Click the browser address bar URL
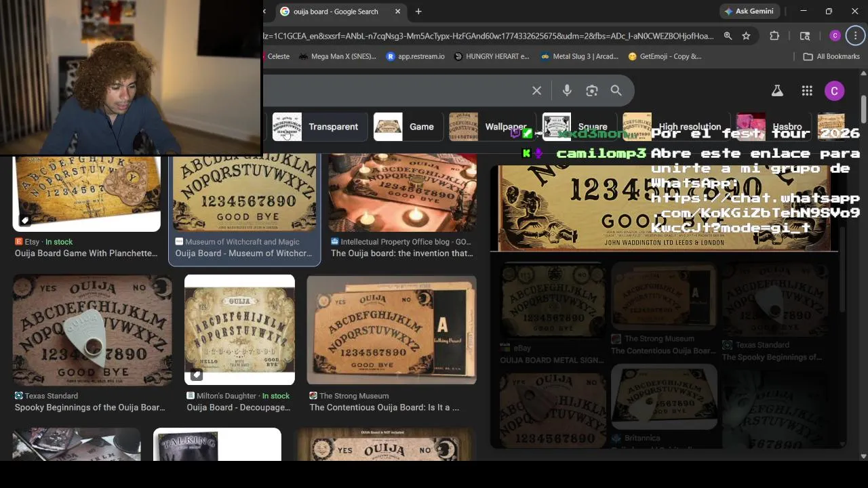 point(488,36)
